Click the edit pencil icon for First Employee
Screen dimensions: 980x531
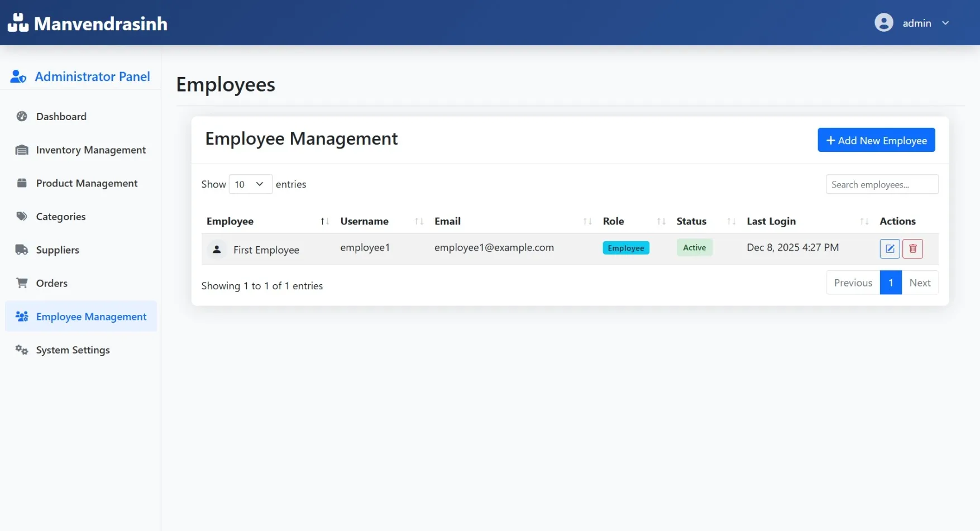(x=890, y=248)
